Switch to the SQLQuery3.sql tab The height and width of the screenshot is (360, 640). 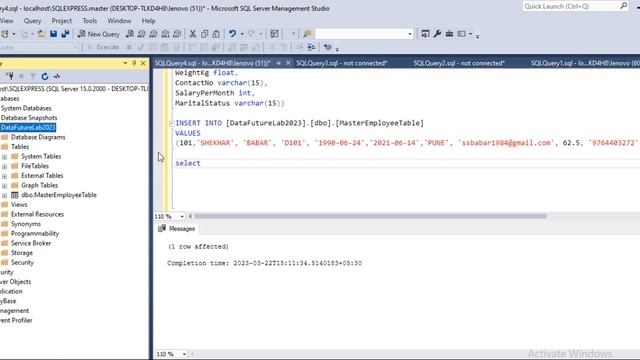pos(342,63)
